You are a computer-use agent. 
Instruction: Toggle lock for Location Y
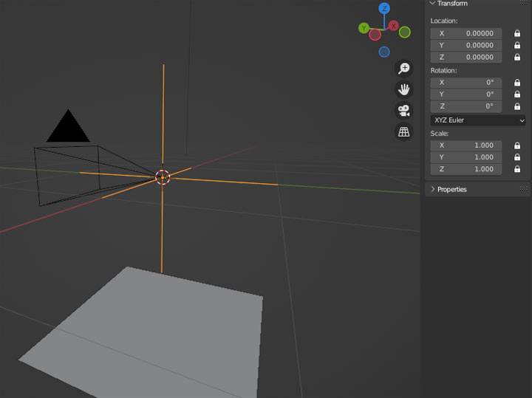(517, 45)
